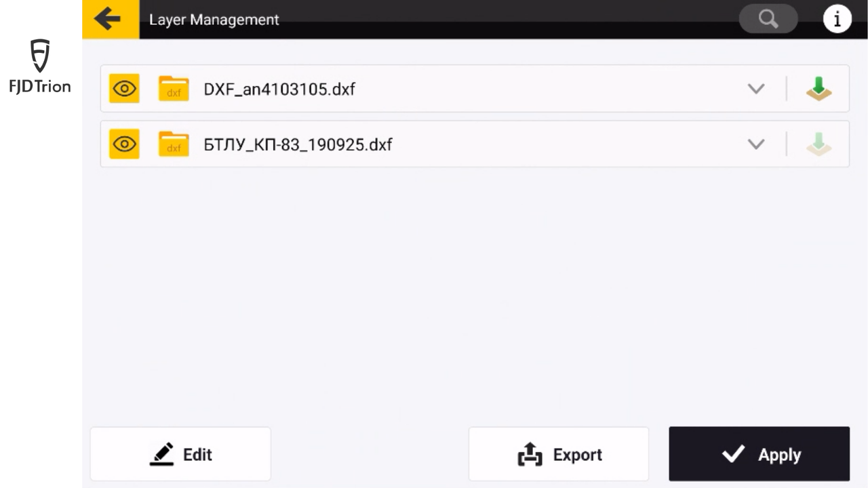Open the search magnifier in the header

click(768, 20)
